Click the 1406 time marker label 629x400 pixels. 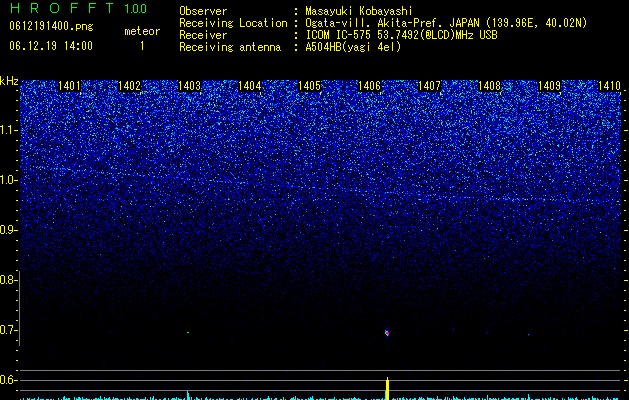coord(369,86)
